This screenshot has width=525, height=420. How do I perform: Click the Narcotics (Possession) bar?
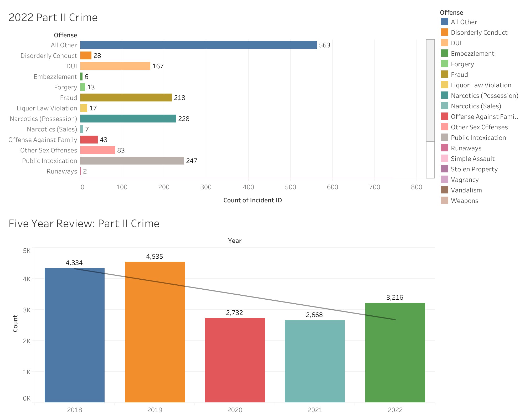pos(128,119)
